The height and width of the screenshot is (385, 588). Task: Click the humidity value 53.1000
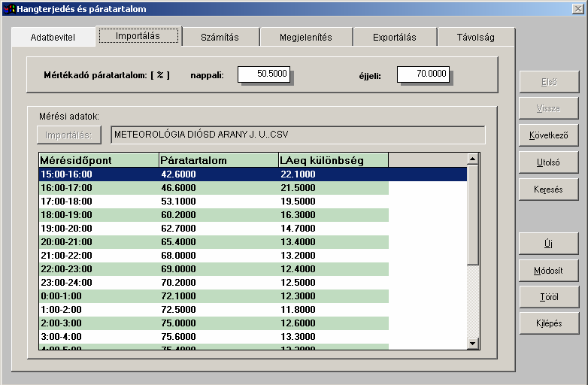[178, 202]
